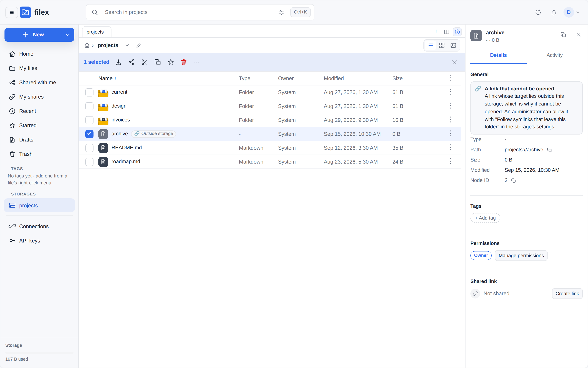Open search filter options icon
Screen dimensions: 588x368
click(281, 12)
